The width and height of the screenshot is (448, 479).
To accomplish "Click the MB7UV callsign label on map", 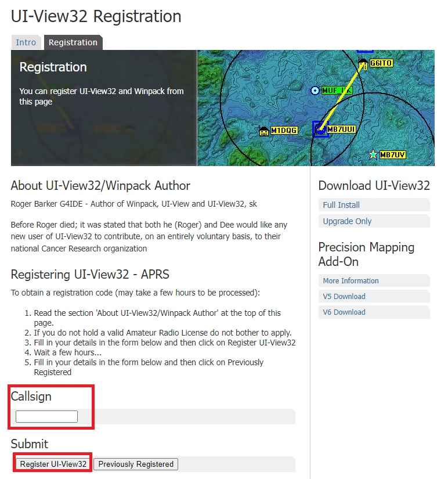I will [x=392, y=155].
